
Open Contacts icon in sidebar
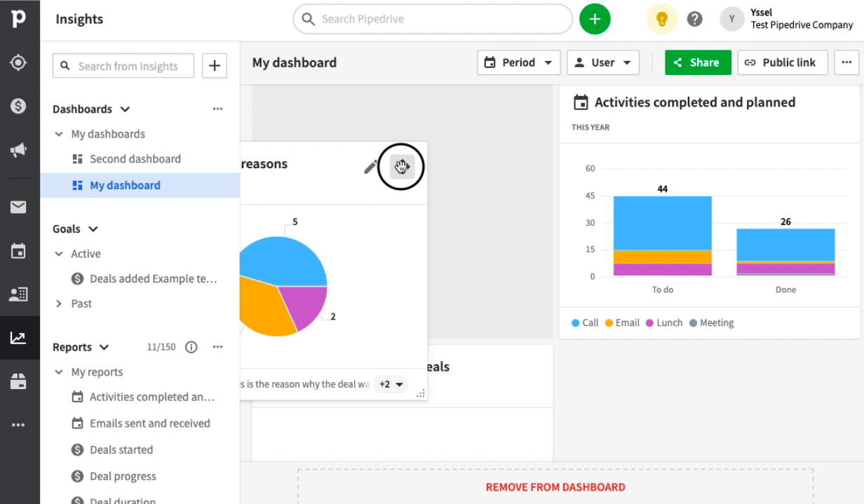(19, 294)
